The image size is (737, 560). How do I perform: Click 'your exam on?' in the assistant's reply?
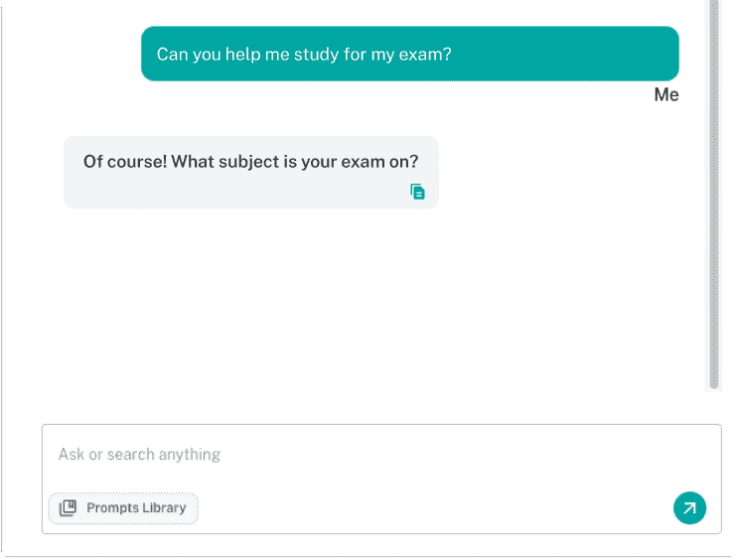(x=360, y=161)
